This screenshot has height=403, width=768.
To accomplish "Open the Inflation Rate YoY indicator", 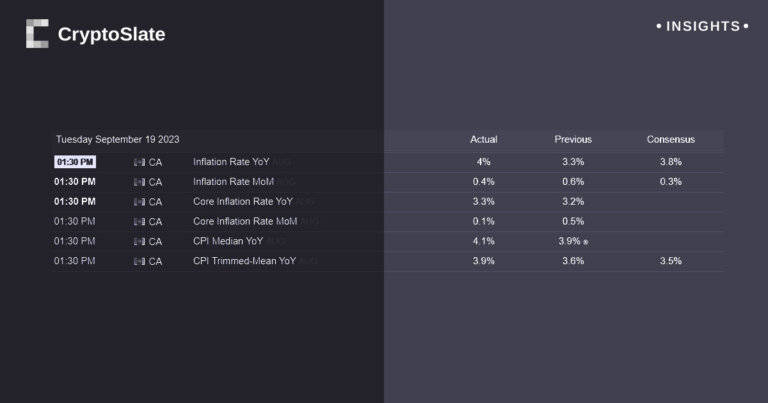I will pos(231,162).
